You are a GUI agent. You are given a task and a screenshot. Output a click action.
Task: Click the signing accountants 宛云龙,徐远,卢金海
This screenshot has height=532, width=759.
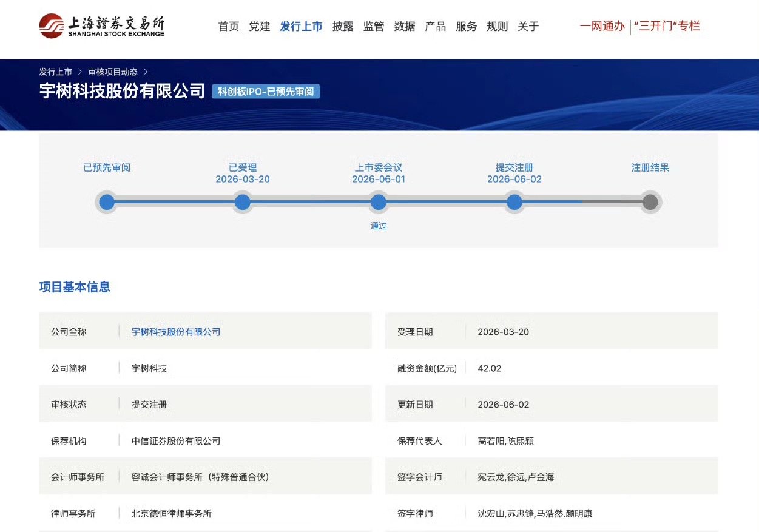[x=516, y=477]
